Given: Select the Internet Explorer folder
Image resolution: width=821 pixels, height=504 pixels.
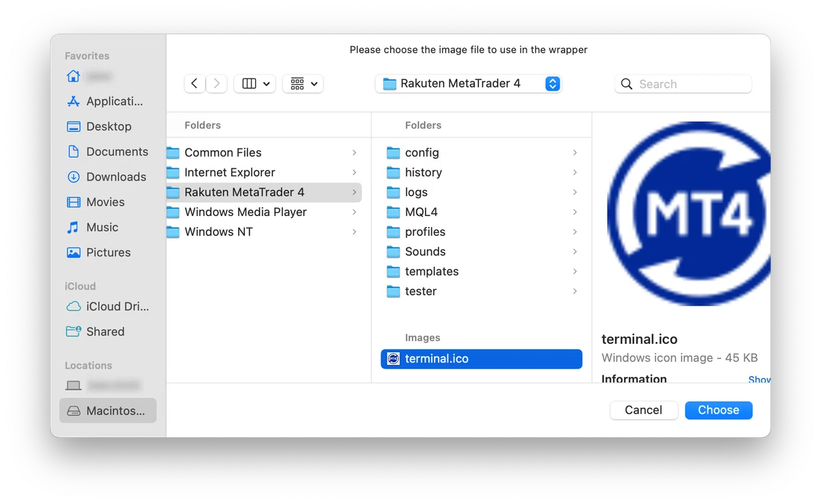Looking at the screenshot, I should tap(264, 172).
